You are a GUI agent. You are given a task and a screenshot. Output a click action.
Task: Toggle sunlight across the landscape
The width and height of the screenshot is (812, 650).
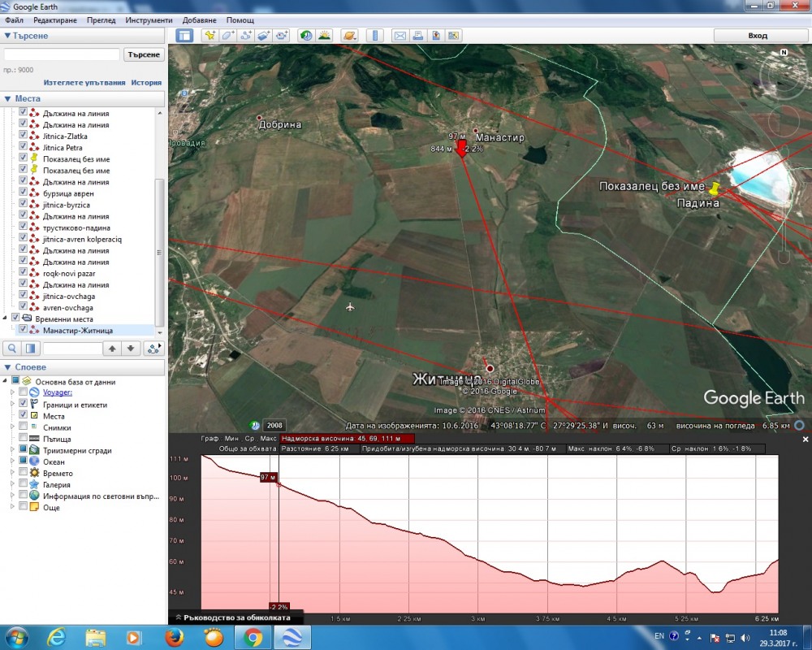(325, 35)
